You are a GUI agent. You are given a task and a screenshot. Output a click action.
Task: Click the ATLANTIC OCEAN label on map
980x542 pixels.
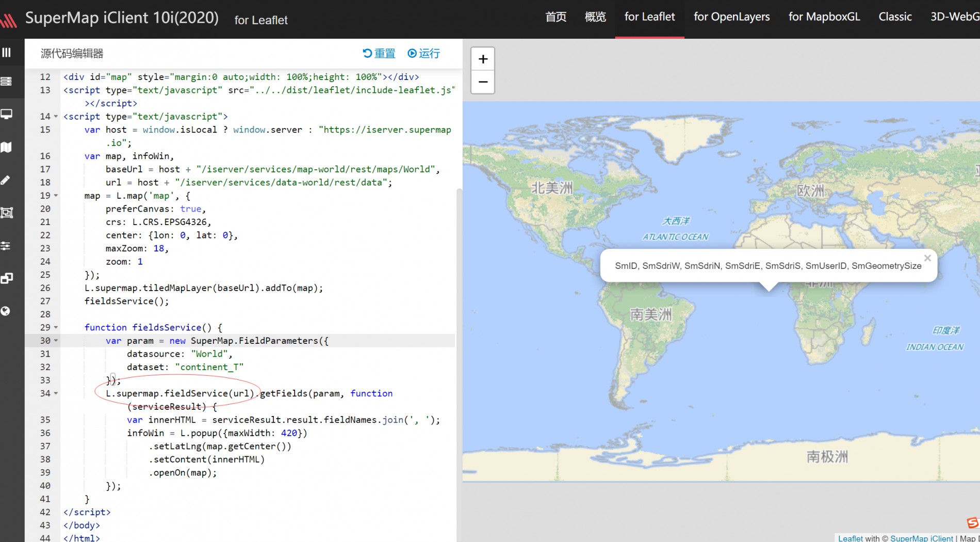(675, 237)
